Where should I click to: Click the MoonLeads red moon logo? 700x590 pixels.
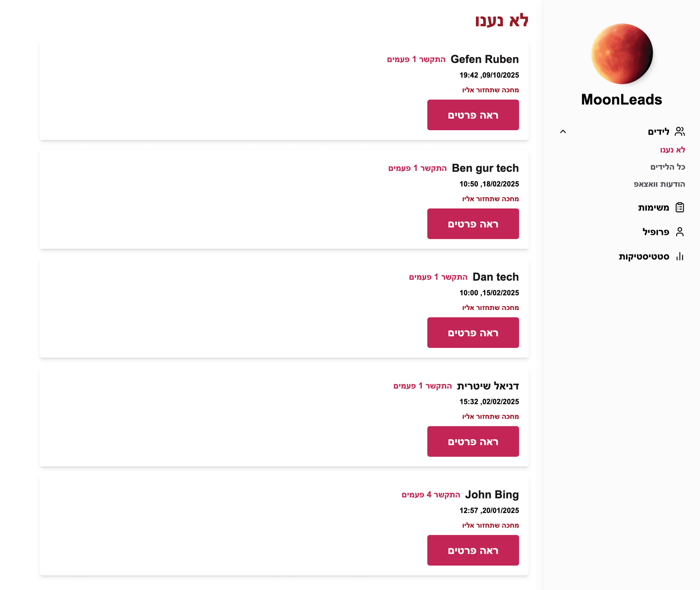(622, 54)
